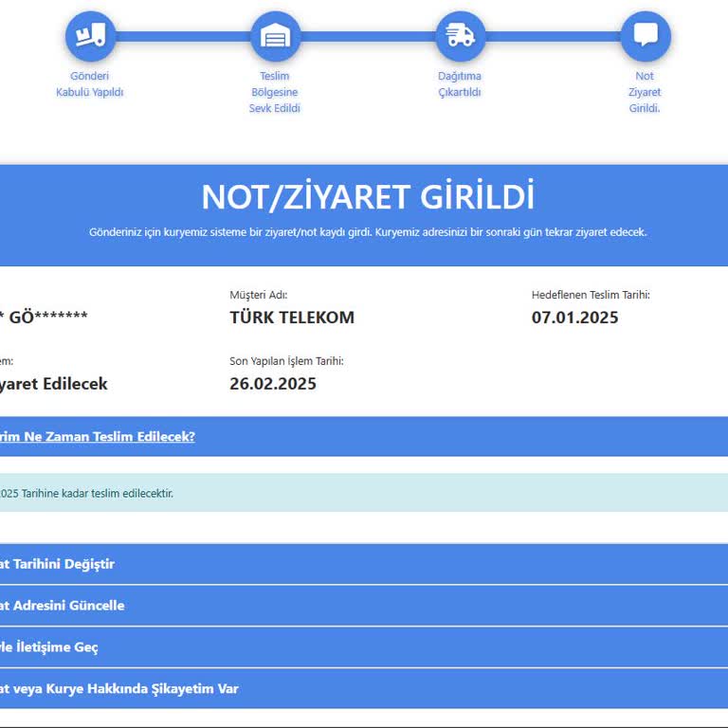Screen dimensions: 728x728
Task: Click the masked recipient name 'GÖ*******'
Action: (48, 318)
